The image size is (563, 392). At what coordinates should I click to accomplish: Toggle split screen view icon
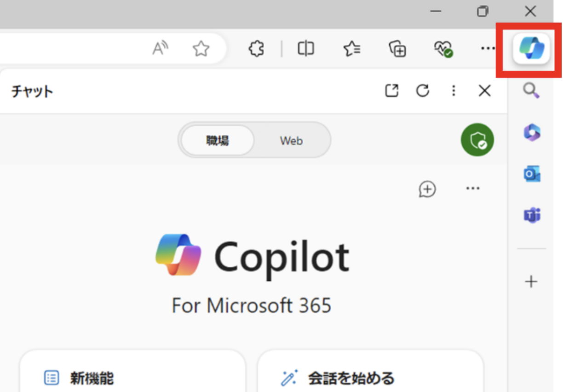(x=306, y=48)
